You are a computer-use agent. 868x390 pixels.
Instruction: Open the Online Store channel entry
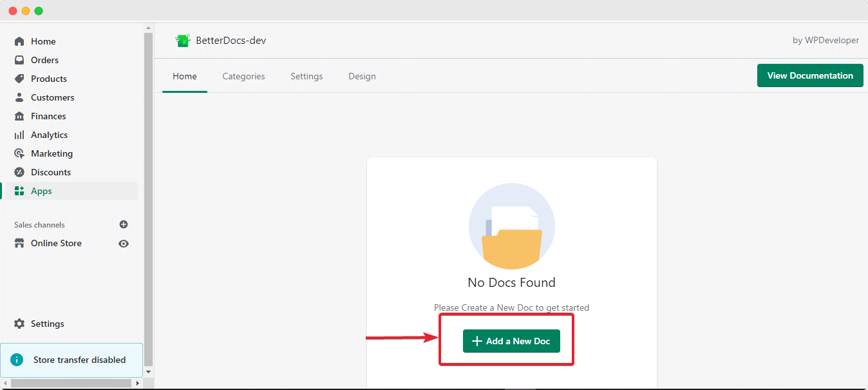click(x=56, y=243)
